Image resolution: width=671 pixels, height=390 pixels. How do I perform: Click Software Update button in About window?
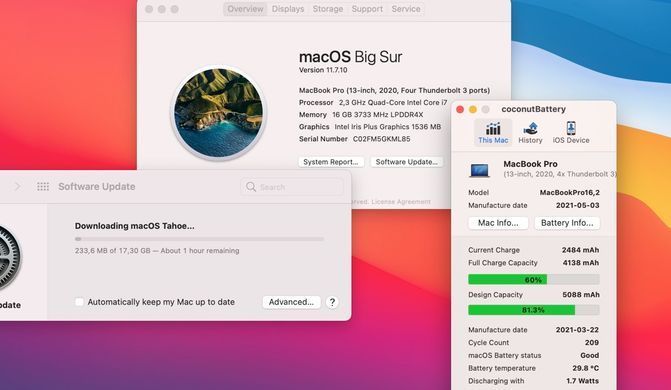click(x=407, y=162)
